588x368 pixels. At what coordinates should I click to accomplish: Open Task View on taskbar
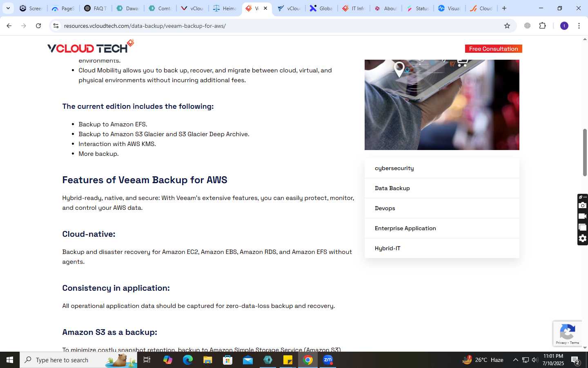147,360
